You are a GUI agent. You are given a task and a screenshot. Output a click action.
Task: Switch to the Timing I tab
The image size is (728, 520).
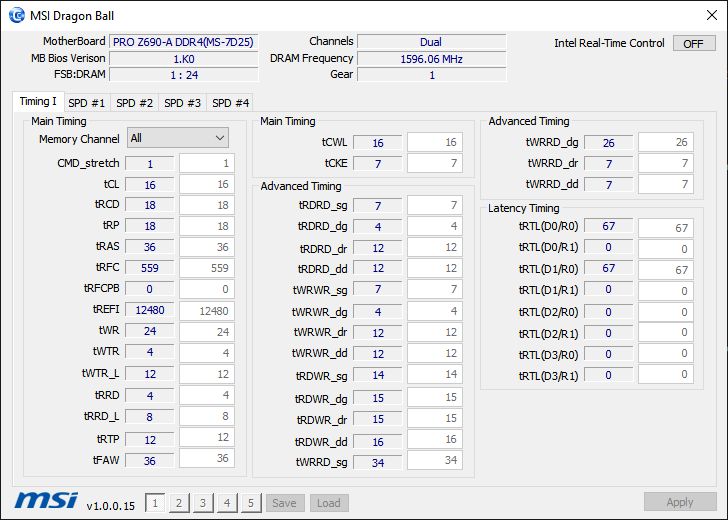[38, 101]
